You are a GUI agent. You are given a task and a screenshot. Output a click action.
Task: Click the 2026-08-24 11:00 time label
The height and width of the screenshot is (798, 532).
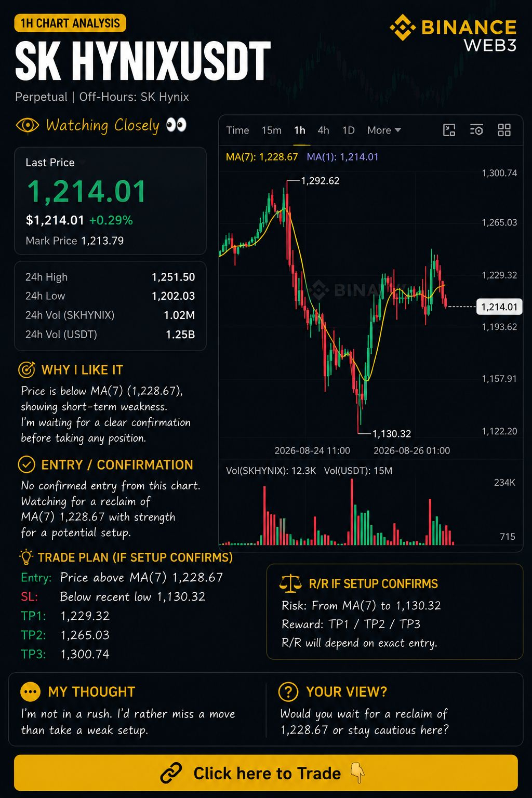pos(312,450)
